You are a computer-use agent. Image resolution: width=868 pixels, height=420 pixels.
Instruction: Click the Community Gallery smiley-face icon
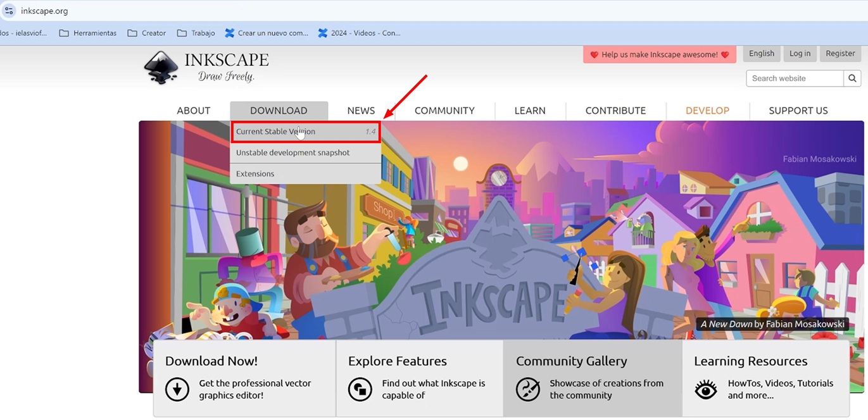point(528,390)
